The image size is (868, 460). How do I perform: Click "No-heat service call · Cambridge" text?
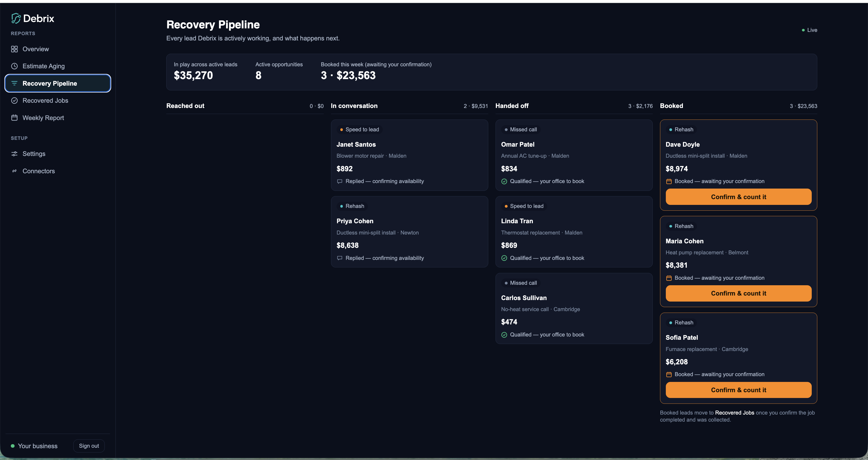[540, 309]
